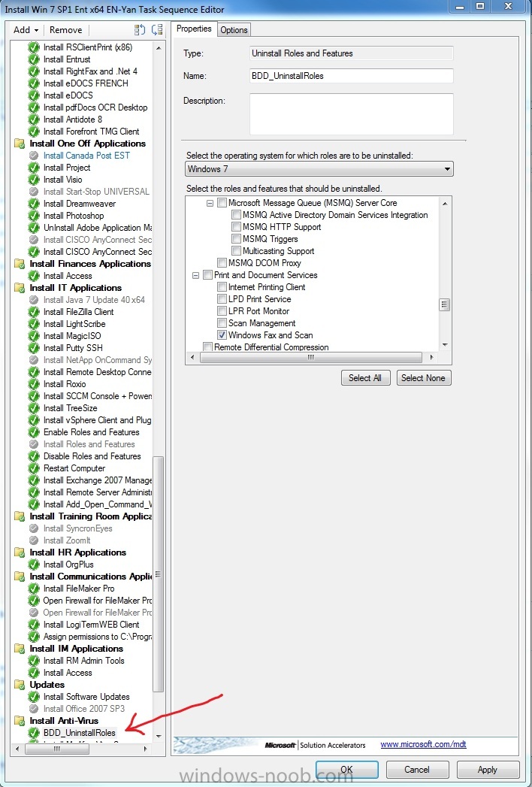Check MSMQ DCOM Proxy box
Viewport: 532px width, 787px height.
(x=222, y=263)
